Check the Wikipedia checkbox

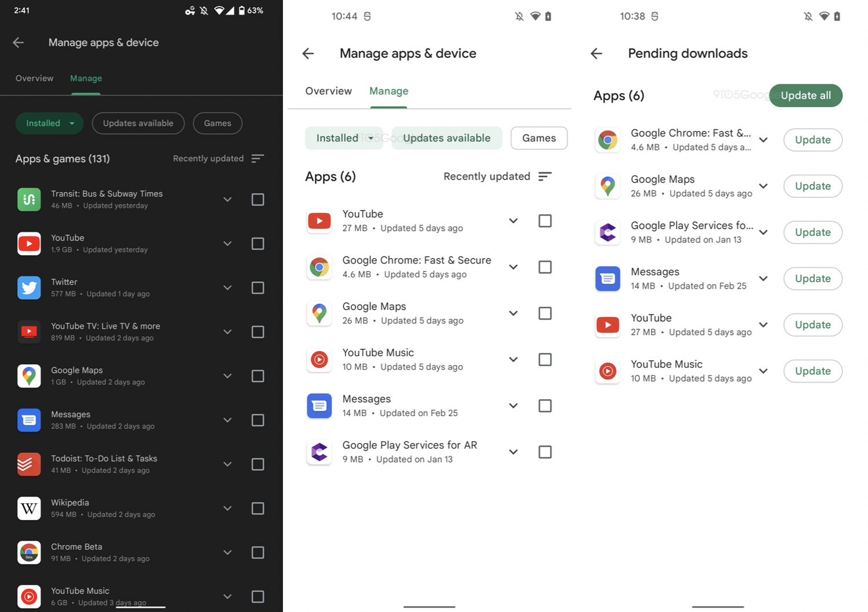(258, 508)
